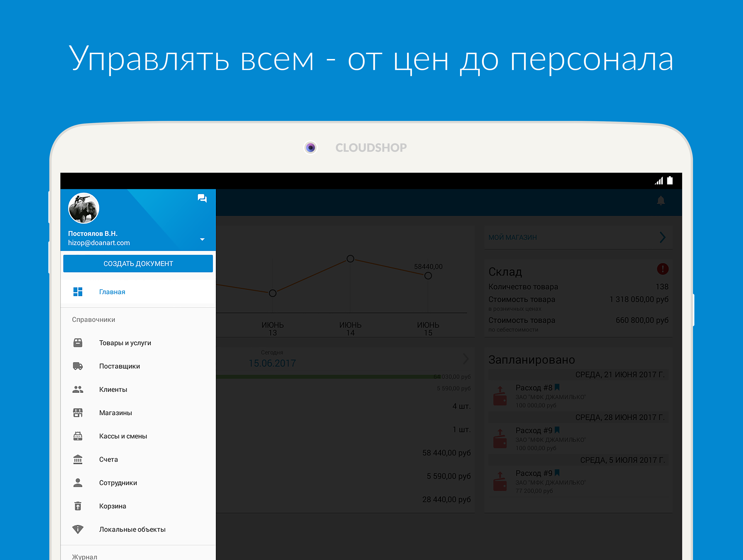The width and height of the screenshot is (743, 560).
Task: Open Расход #9 dated 28 июня
Action: coord(578,439)
